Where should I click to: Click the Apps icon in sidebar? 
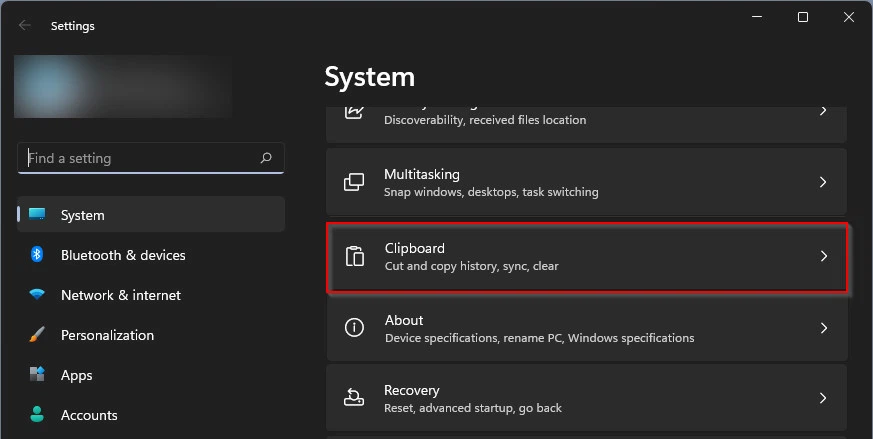pos(37,375)
